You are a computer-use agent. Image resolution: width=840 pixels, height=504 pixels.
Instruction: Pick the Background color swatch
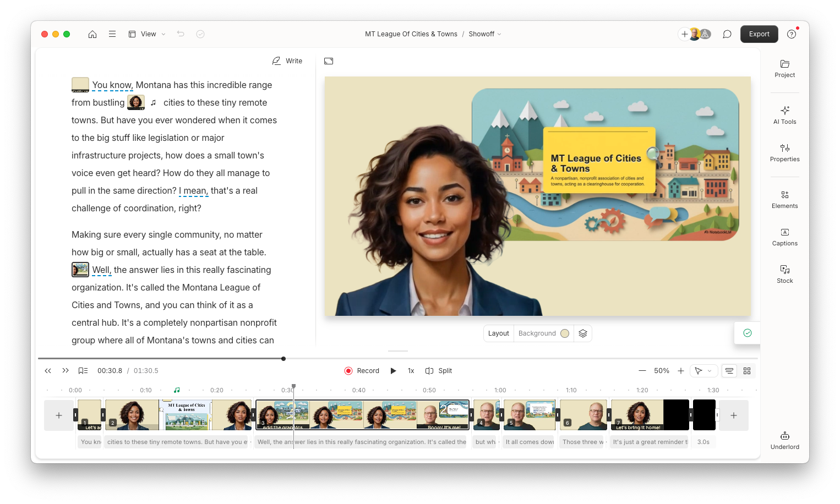point(564,333)
